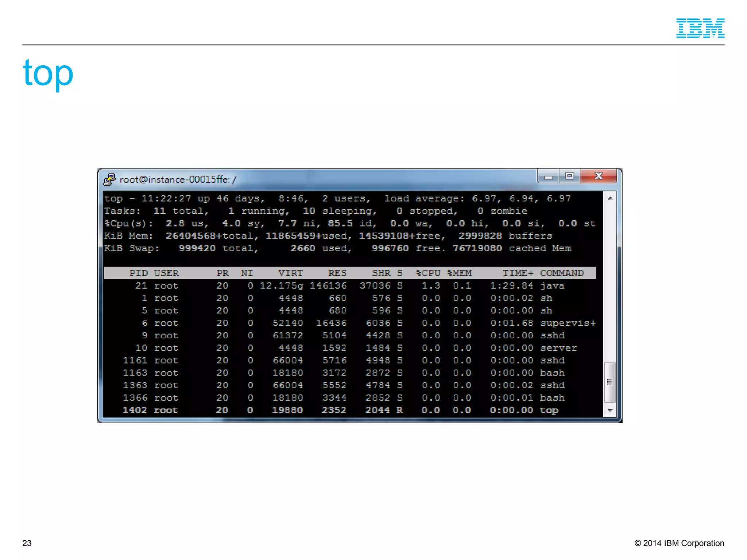This screenshot has width=747, height=560.
Task: Click the 'java' process command
Action: [x=552, y=286]
